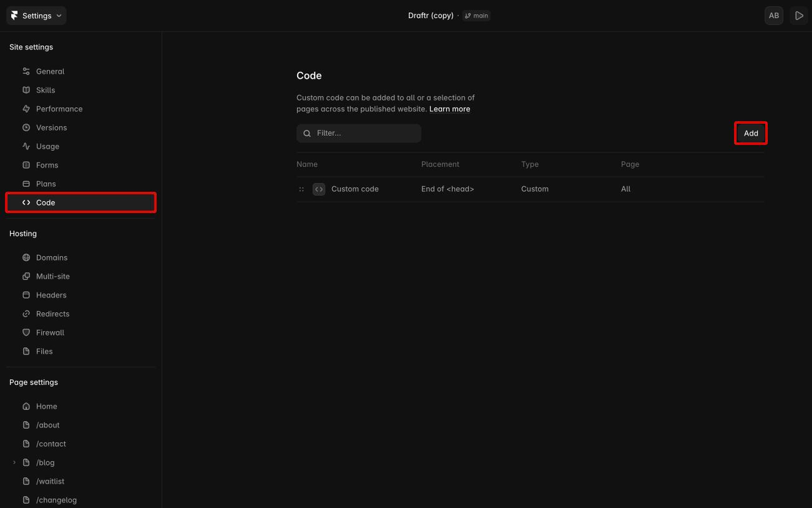Click the Redirects link icon
This screenshot has height=508, width=812.
pos(26,314)
